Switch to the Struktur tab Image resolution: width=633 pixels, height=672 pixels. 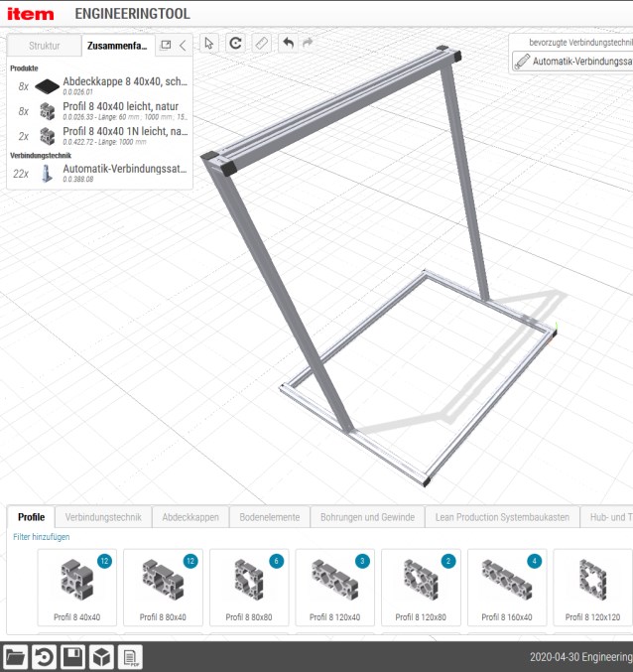click(44, 46)
